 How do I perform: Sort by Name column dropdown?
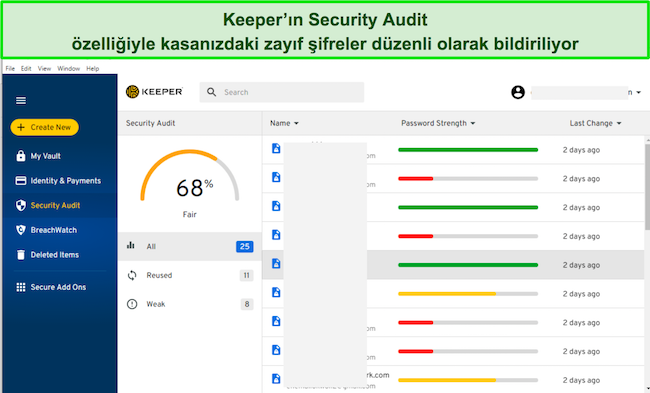(x=284, y=123)
